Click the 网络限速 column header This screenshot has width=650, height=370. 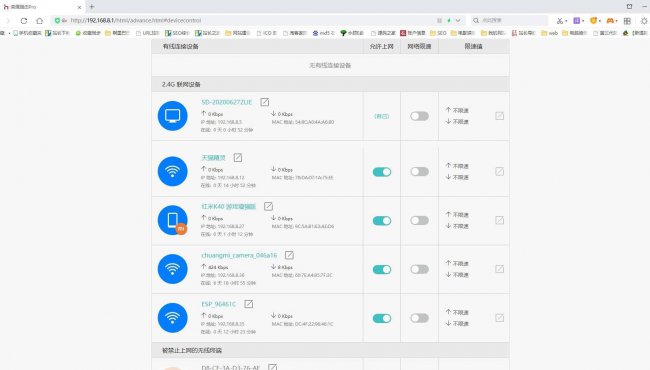coord(419,46)
